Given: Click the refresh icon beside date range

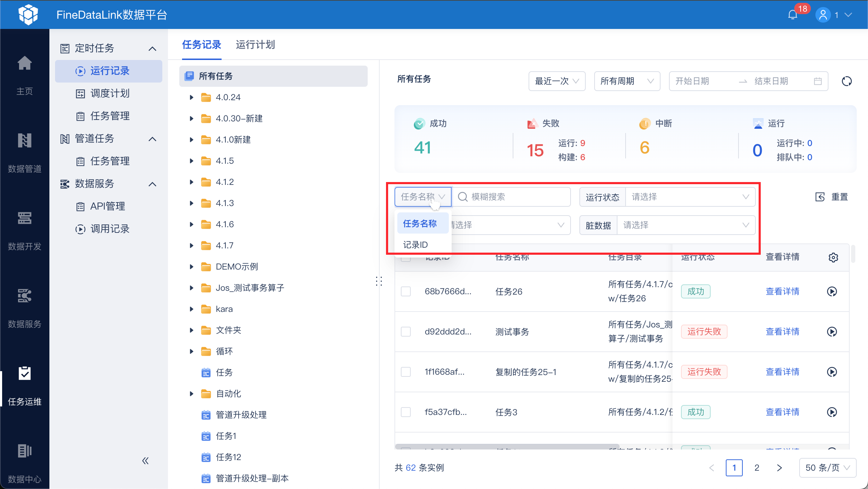Looking at the screenshot, I should [846, 81].
